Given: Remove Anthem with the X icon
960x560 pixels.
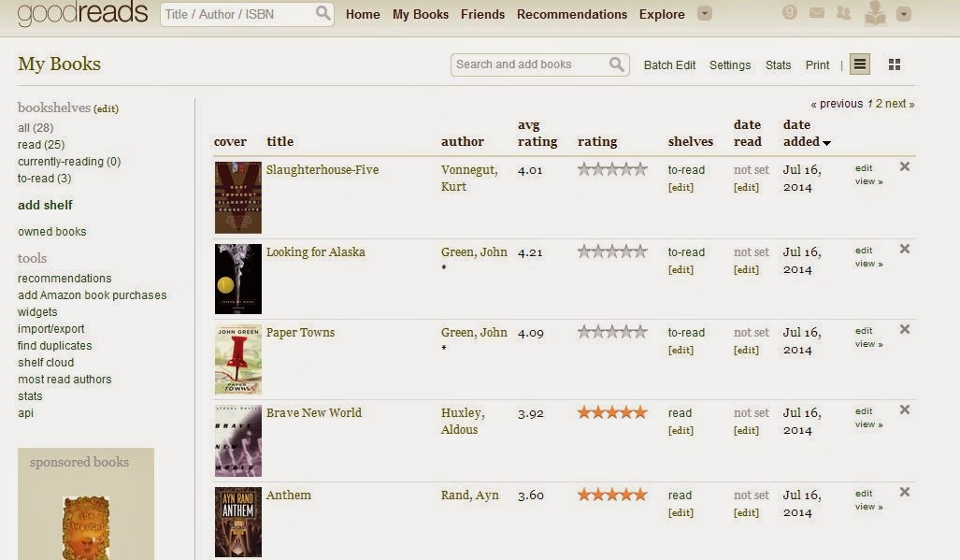Looking at the screenshot, I should (x=904, y=492).
